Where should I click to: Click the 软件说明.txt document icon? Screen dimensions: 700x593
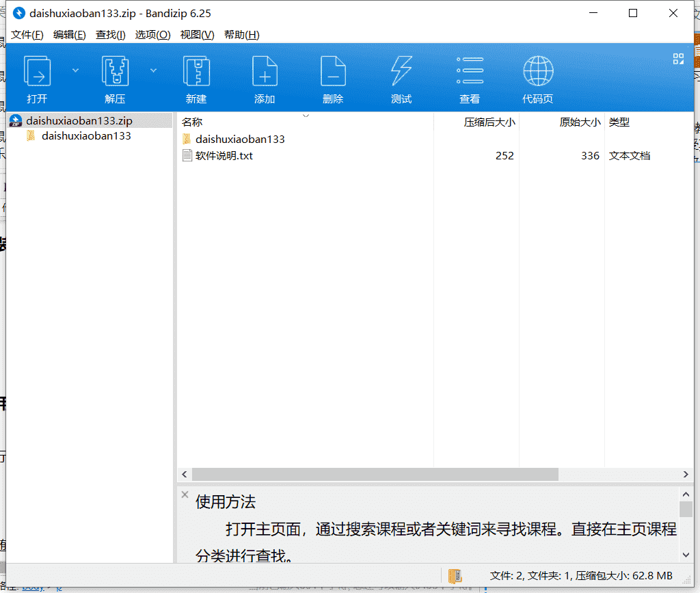[187, 155]
